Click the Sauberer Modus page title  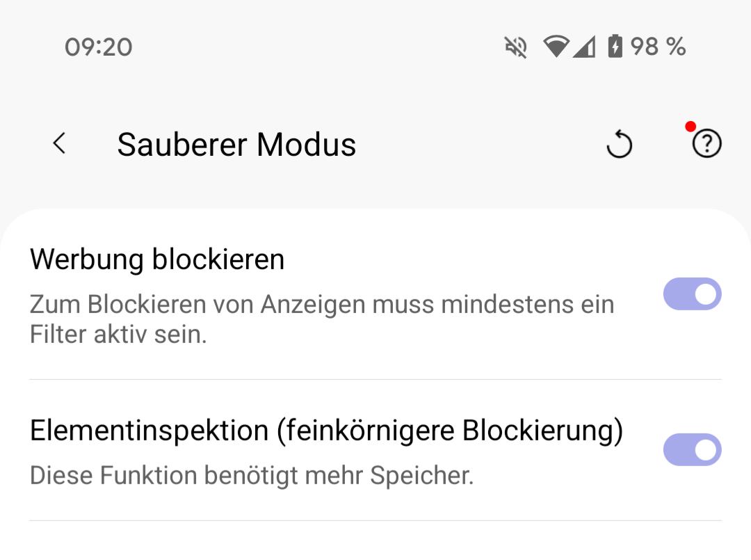click(236, 145)
